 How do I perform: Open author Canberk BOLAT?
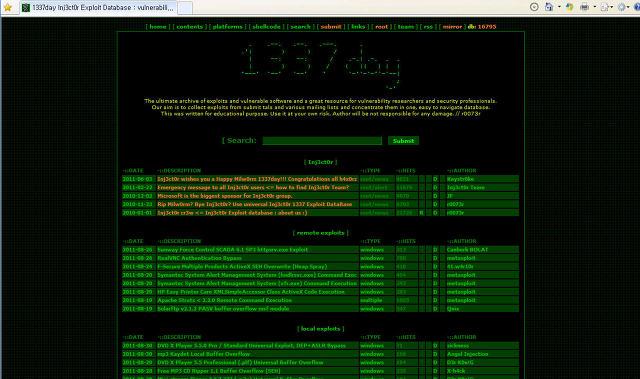(467, 250)
